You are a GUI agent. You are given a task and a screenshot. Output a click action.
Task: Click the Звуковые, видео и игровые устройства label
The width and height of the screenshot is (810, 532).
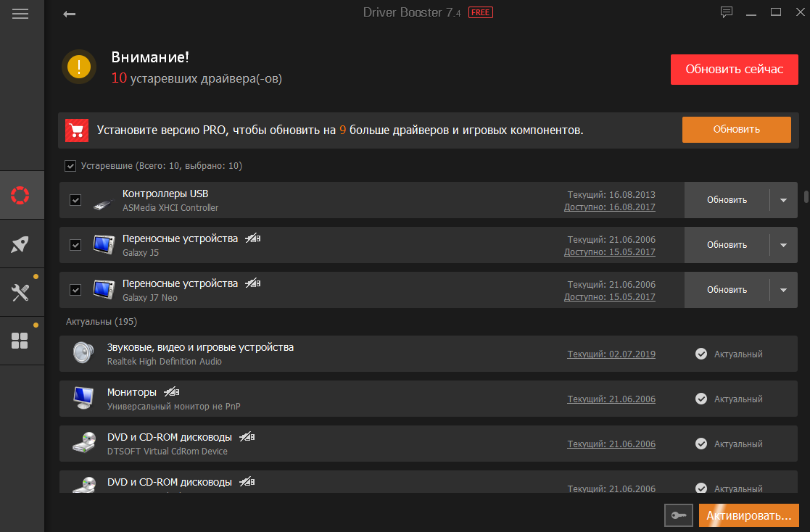(200, 348)
